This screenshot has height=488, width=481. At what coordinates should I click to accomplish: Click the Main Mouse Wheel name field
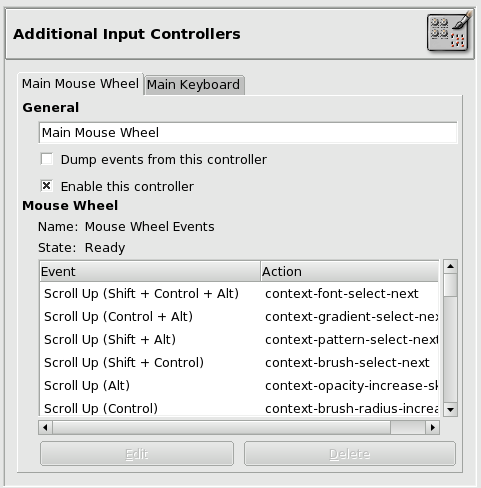click(248, 133)
